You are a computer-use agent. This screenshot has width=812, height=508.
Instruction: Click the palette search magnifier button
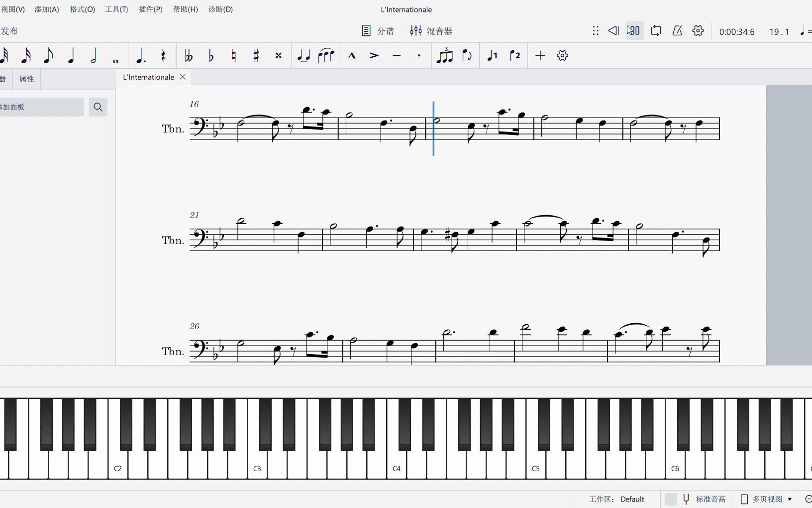click(x=98, y=107)
